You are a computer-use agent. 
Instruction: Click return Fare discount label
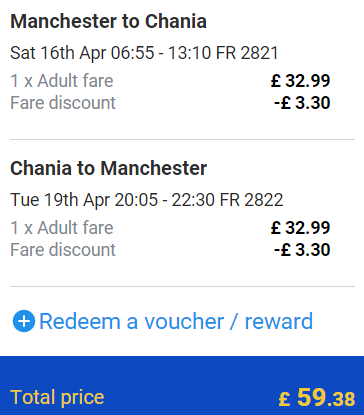63,250
